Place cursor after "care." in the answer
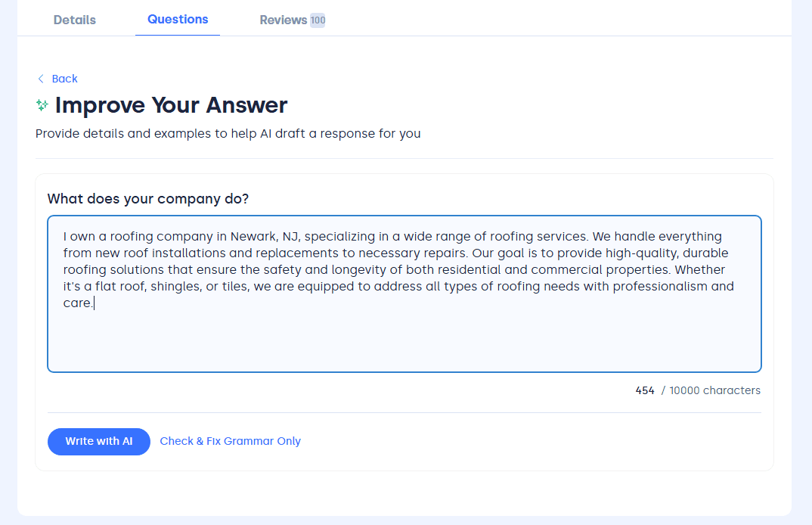The height and width of the screenshot is (525, 812). (x=94, y=303)
